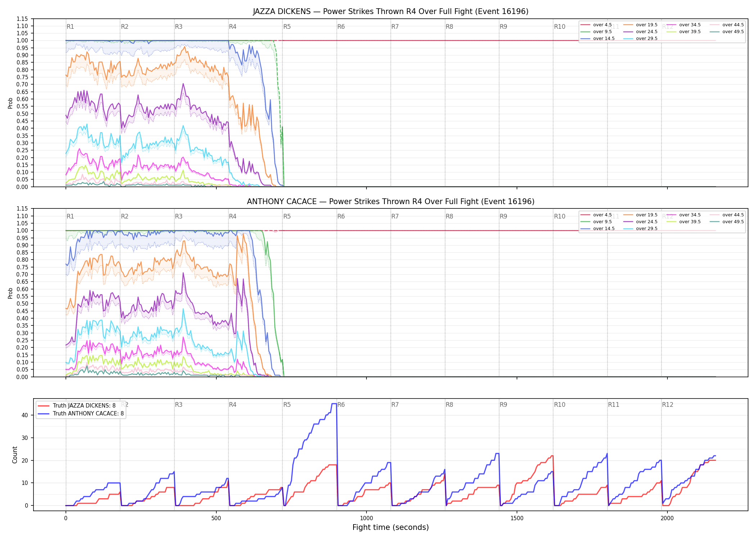756x540 pixels.
Task: Click the JAZZA DICKENS Power Strikes chart title
Action: [x=391, y=12]
